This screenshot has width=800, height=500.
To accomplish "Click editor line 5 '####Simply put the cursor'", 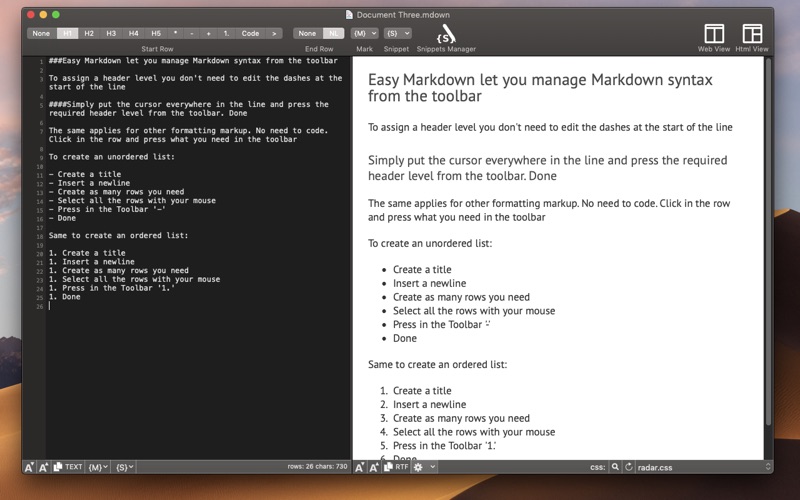I will [189, 109].
